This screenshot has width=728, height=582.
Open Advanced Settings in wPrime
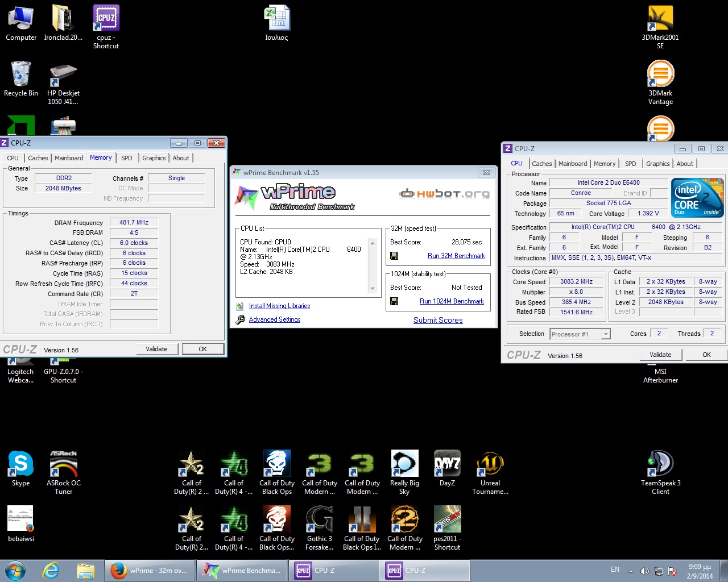click(x=275, y=319)
